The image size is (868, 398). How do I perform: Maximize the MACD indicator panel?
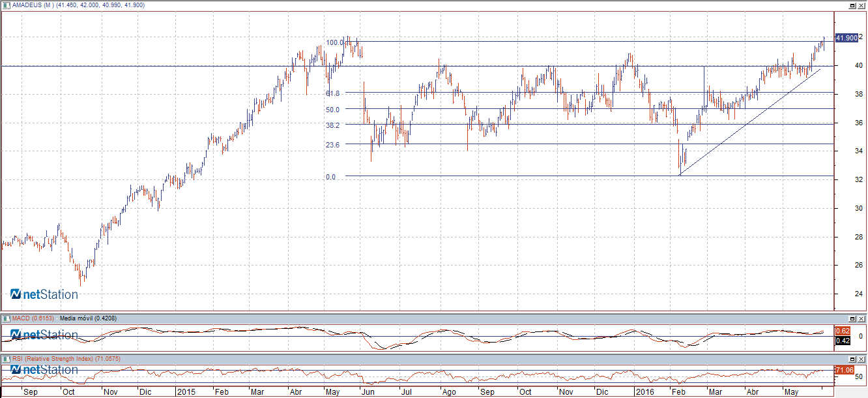[852, 318]
